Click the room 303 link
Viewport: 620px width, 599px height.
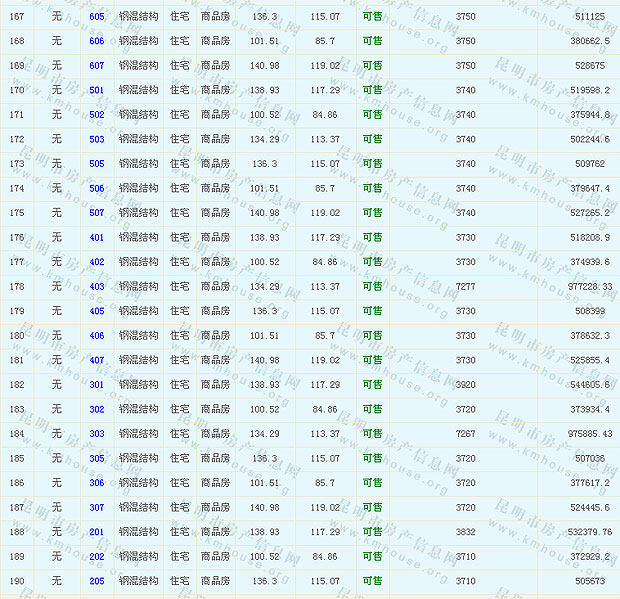coord(96,433)
